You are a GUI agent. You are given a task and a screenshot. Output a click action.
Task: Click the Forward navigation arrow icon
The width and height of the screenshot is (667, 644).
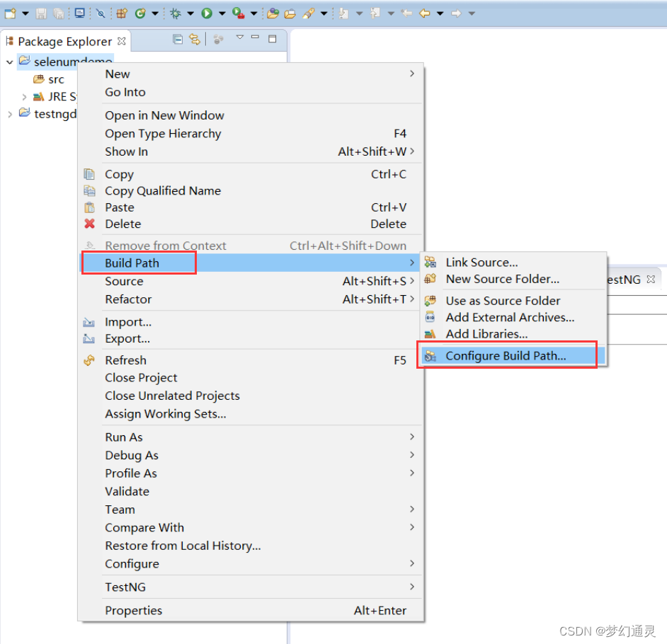457,13
